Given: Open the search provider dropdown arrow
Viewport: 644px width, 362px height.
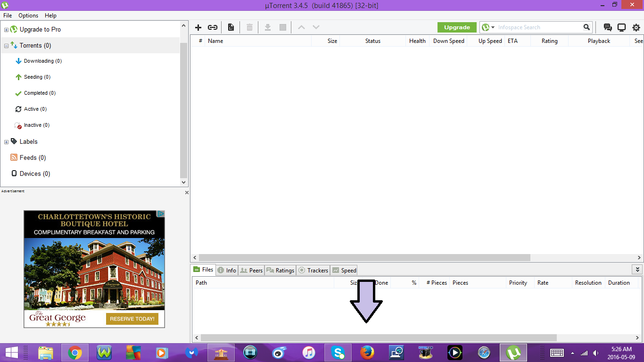Looking at the screenshot, I should [493, 28].
